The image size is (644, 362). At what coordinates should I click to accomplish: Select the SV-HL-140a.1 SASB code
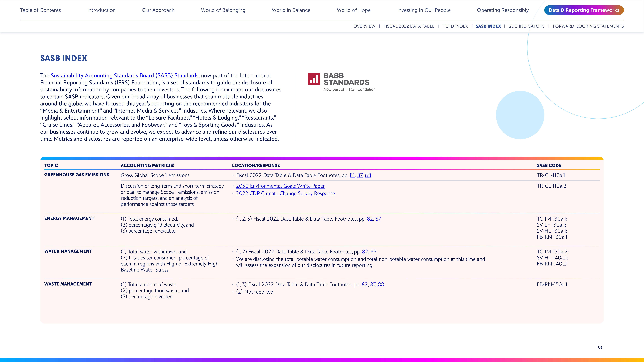tap(552, 258)
